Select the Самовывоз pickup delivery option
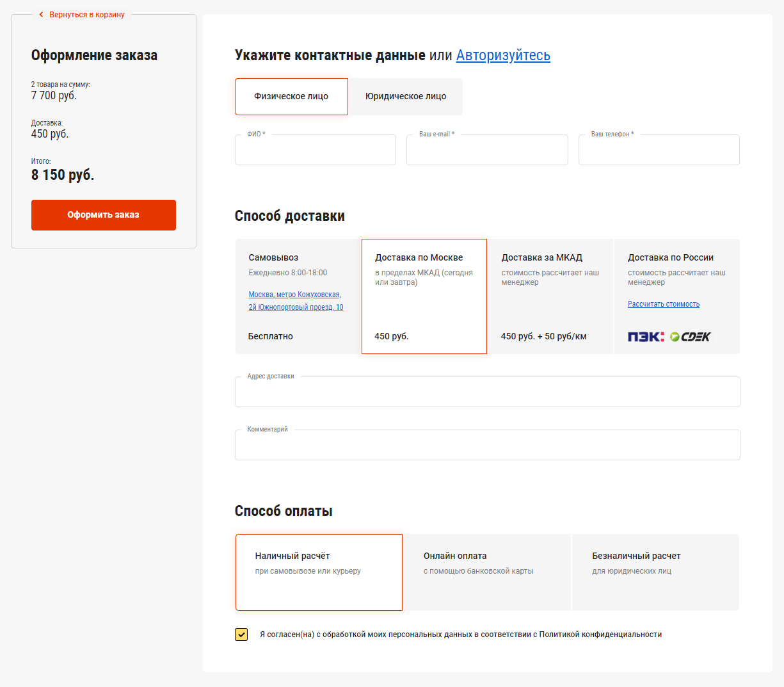Screen dimensions: 784x687 298,296
